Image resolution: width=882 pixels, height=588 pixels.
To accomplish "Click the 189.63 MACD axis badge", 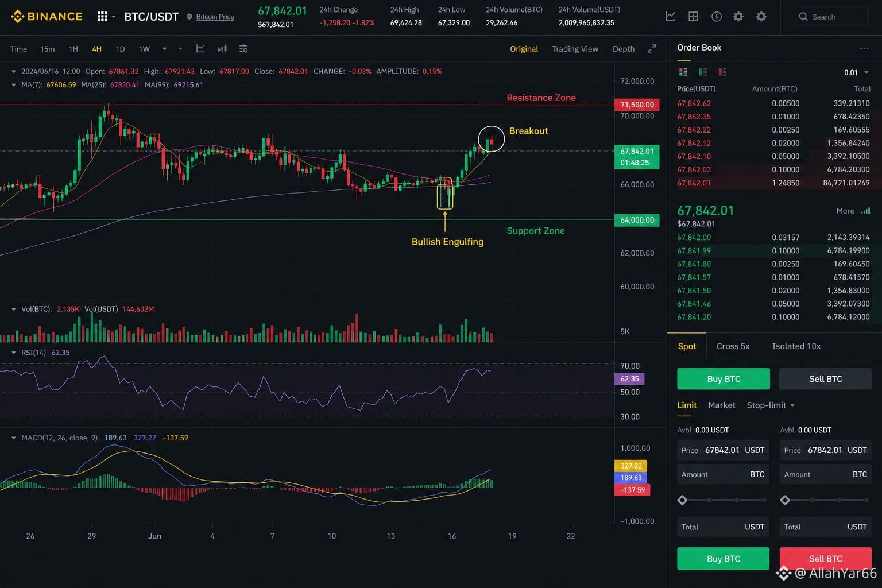I will click(x=630, y=478).
